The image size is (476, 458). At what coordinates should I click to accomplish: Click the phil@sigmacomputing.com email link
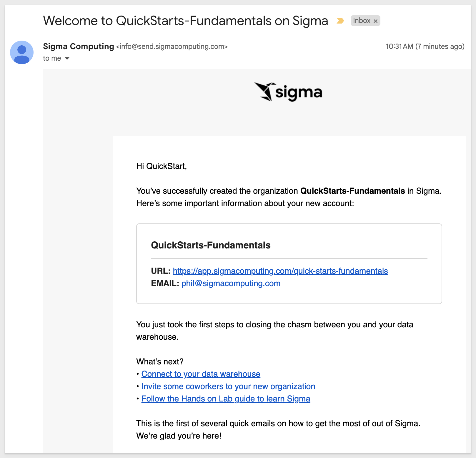(231, 283)
